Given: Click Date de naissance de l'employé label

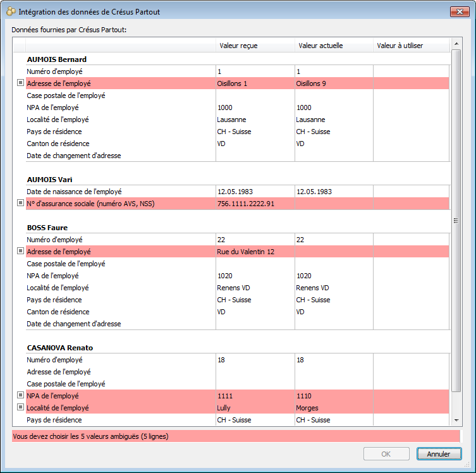Looking at the screenshot, I should pyautogui.click(x=74, y=192).
